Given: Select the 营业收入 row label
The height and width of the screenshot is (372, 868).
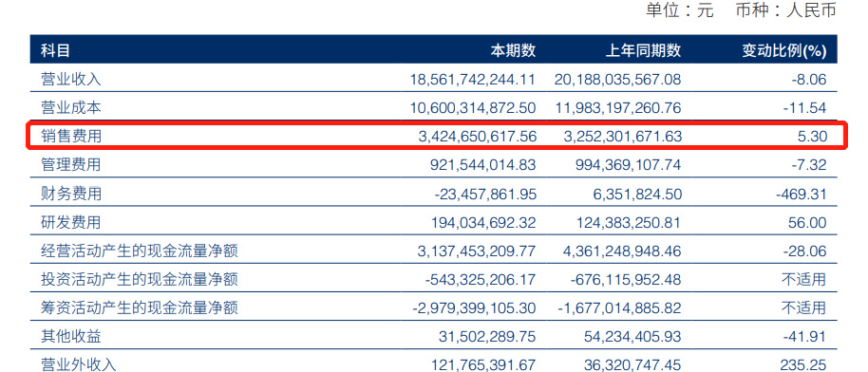Looking at the screenshot, I should [x=71, y=79].
